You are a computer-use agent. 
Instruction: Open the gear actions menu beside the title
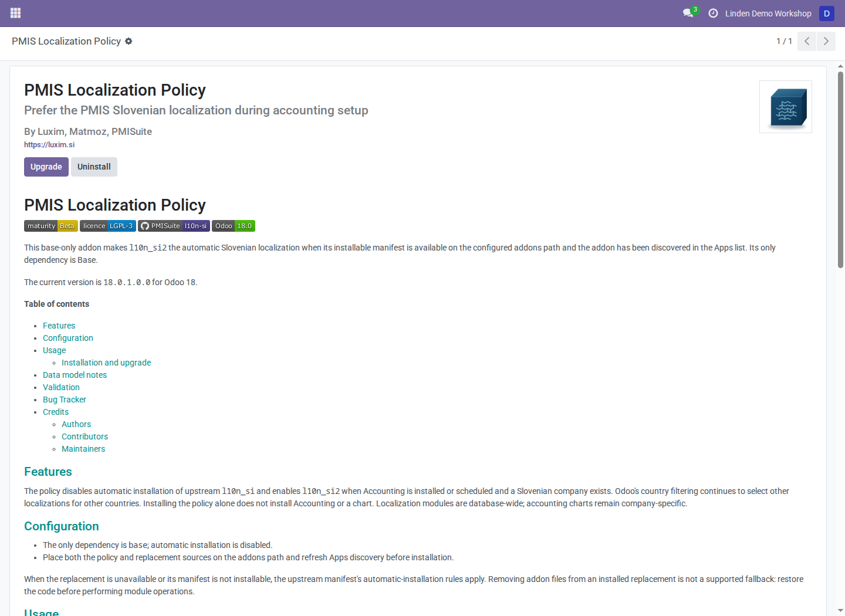click(x=129, y=41)
